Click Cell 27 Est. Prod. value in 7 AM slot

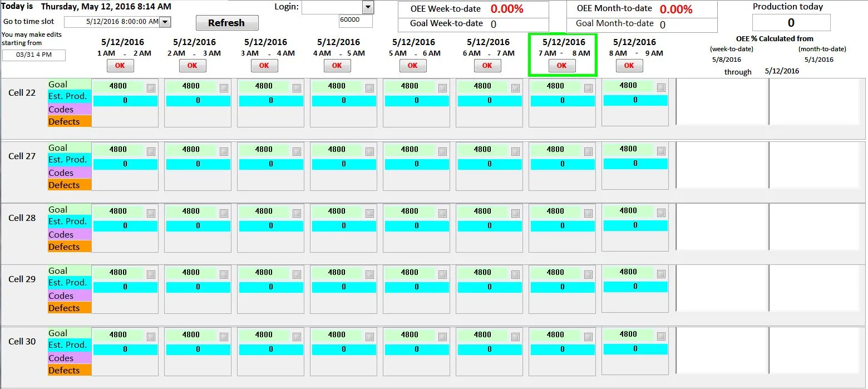(563, 164)
